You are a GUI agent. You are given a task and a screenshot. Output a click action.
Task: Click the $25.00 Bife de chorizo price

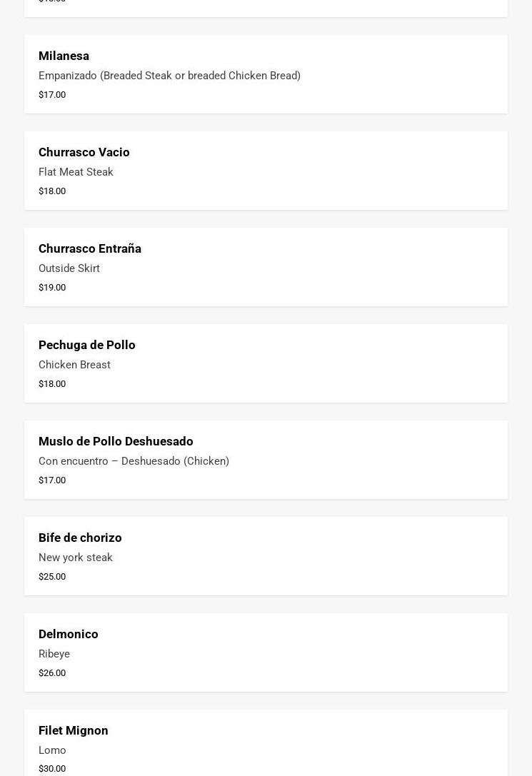pyautogui.click(x=52, y=577)
